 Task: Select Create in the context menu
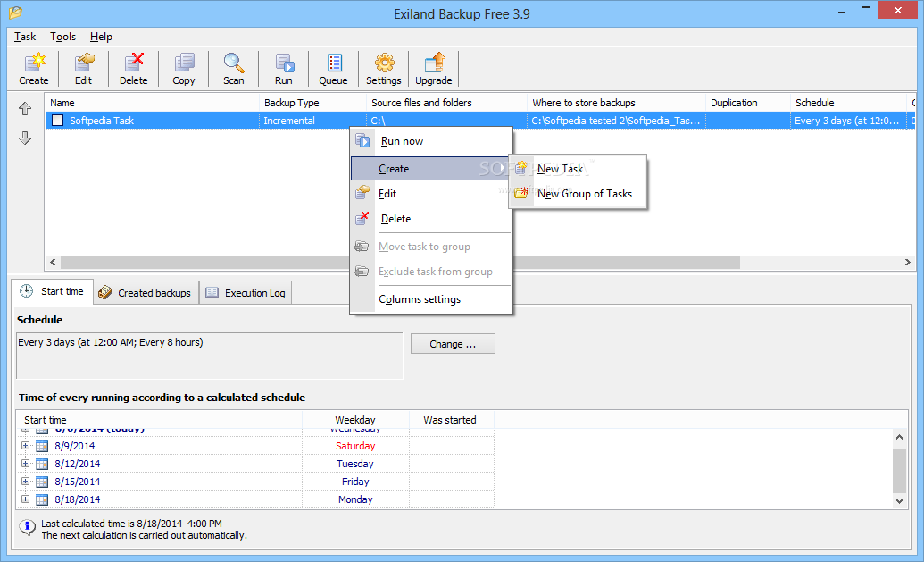pyautogui.click(x=431, y=169)
